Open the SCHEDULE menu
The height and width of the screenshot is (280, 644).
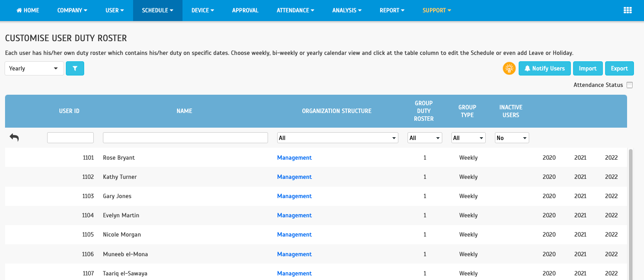tap(158, 10)
